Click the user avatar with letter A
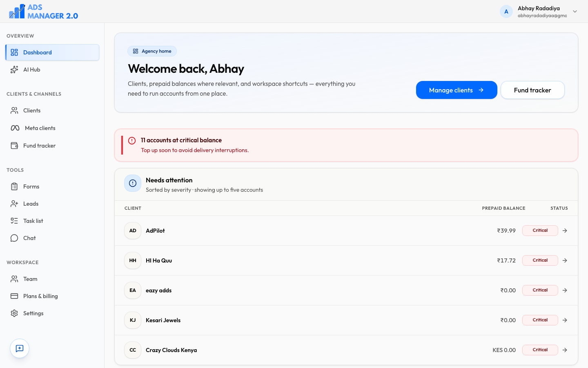 click(x=506, y=11)
